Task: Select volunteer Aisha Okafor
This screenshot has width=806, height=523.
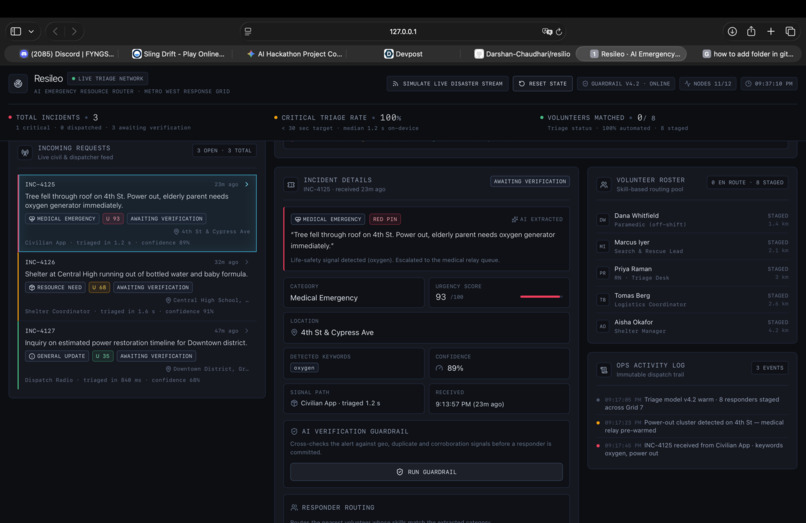Action: point(692,327)
